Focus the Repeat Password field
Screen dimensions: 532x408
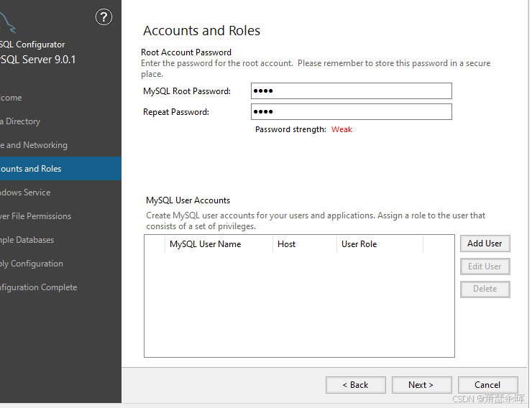(x=351, y=112)
